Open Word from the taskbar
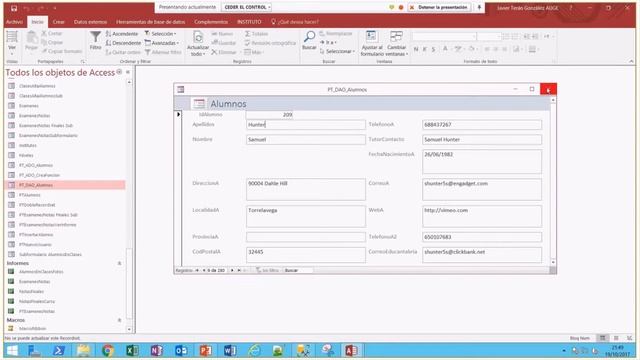 230,350
